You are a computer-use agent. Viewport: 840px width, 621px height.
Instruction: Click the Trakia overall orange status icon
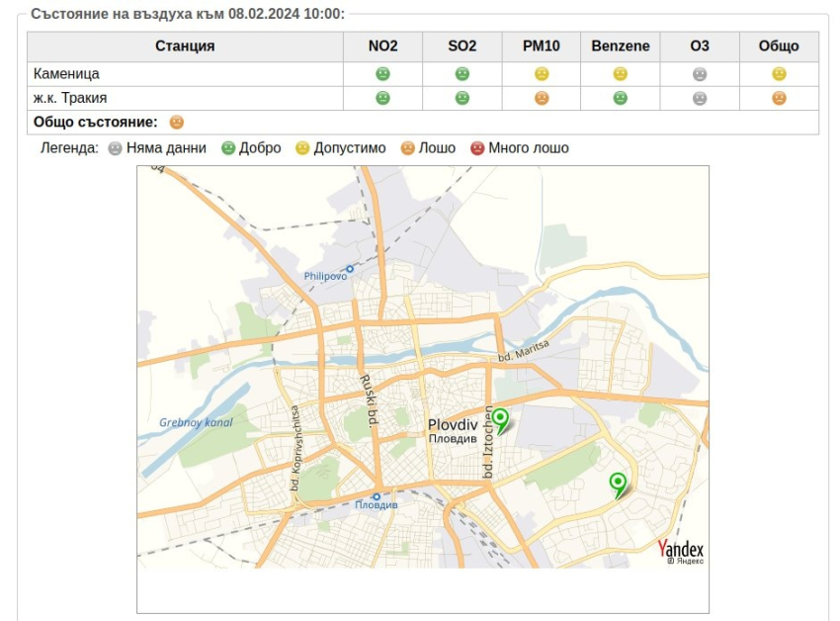pos(779,98)
